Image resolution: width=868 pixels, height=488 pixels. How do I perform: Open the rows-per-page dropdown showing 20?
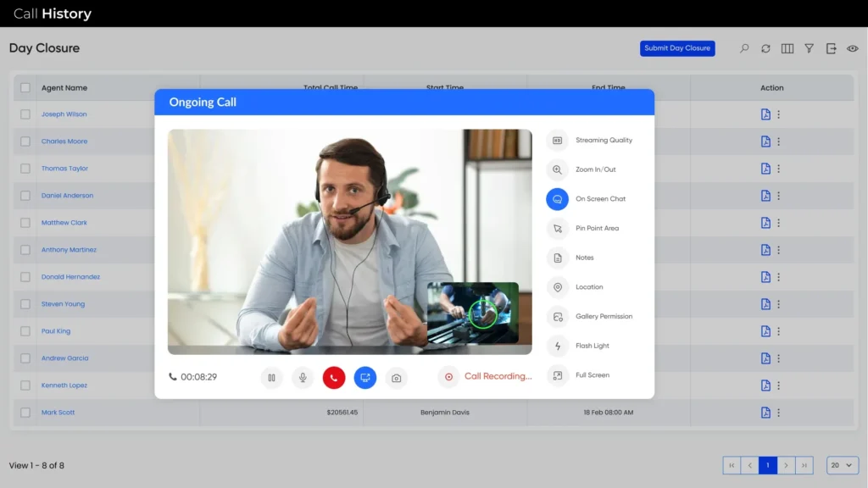[843, 465]
